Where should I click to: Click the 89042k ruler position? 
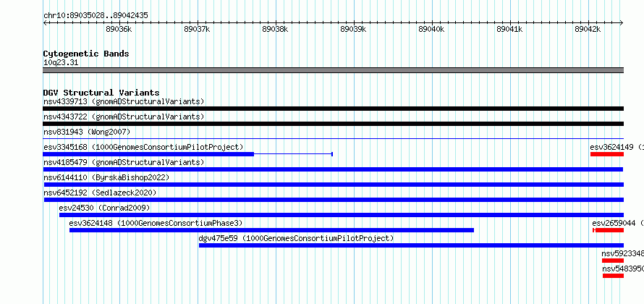coord(588,29)
